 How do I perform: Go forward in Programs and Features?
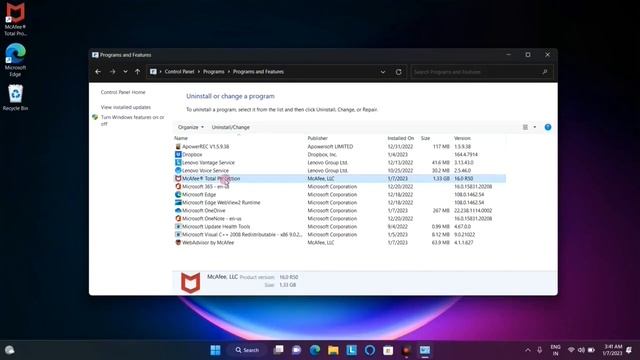[112, 72]
